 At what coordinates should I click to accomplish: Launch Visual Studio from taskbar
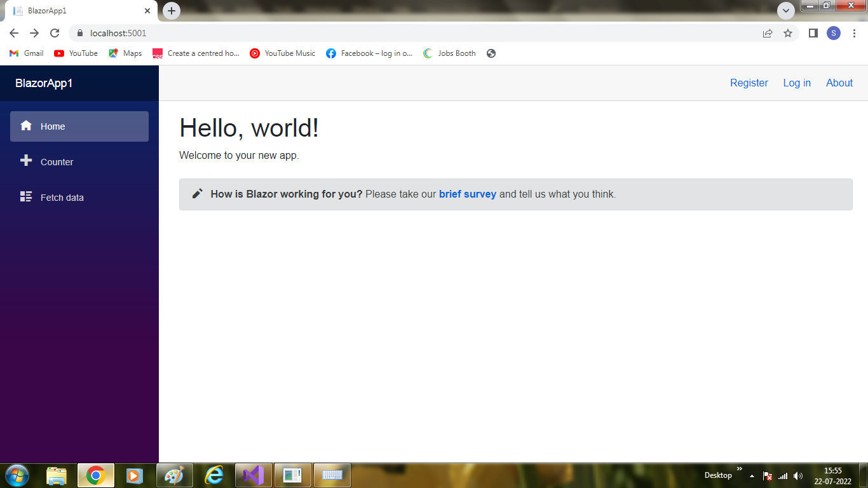point(253,475)
